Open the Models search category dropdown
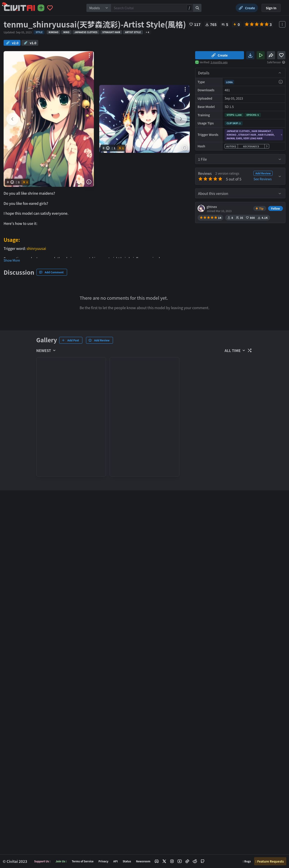 tap(99, 8)
